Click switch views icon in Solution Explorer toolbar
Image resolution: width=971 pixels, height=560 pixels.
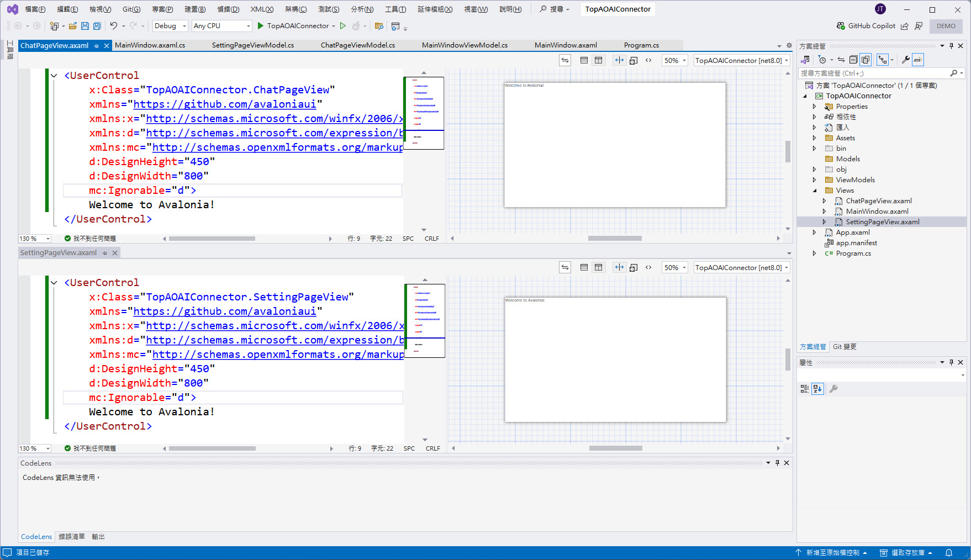[x=805, y=60]
